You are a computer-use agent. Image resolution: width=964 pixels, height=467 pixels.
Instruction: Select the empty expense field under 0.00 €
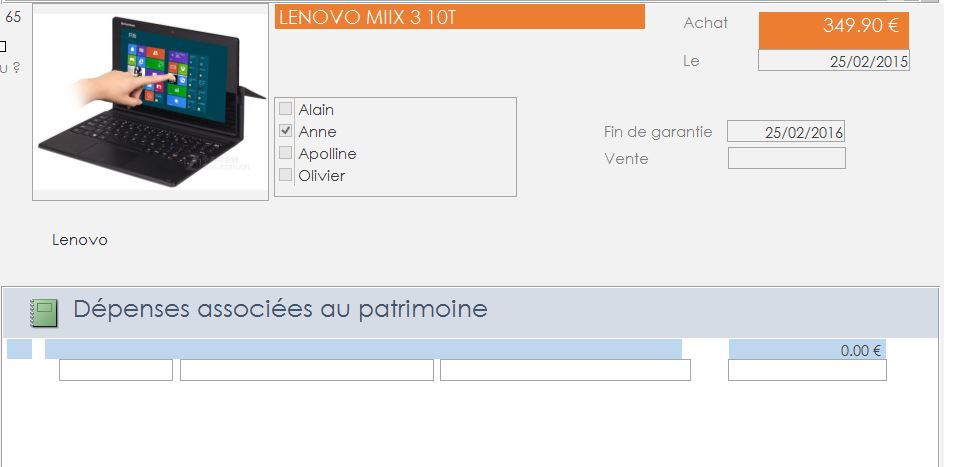807,370
